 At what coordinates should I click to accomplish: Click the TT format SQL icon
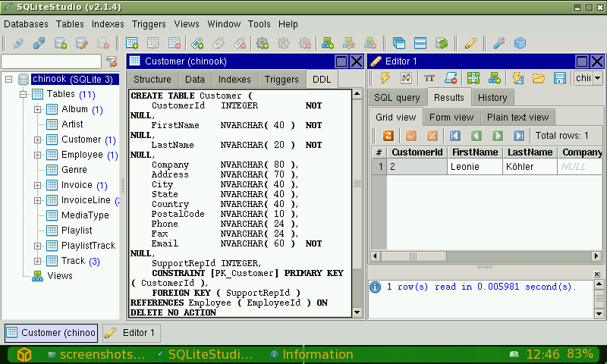429,78
